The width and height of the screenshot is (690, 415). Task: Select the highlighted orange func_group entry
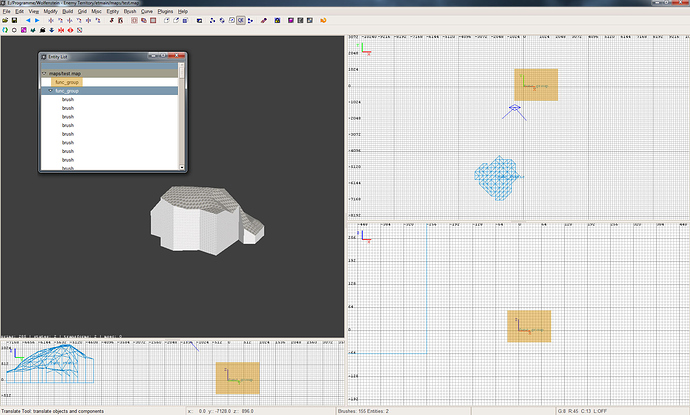[x=66, y=82]
